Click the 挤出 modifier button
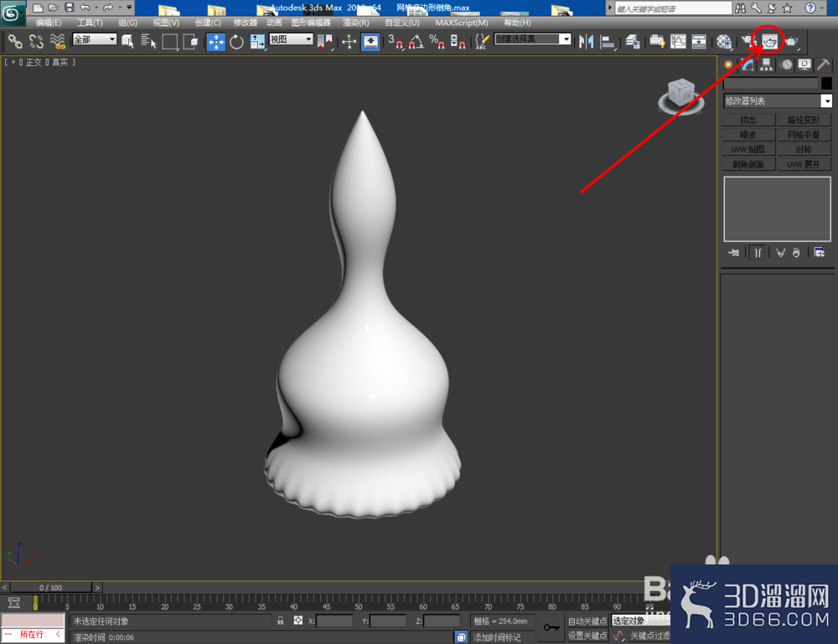Image resolution: width=838 pixels, height=644 pixels. pos(748,120)
